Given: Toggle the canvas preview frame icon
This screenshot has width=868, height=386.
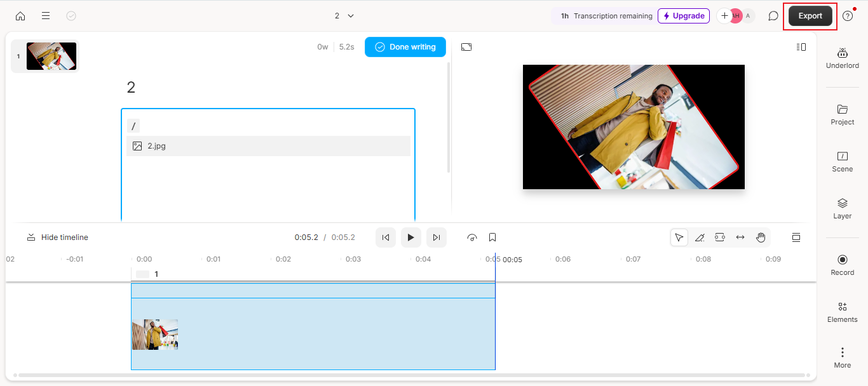Looking at the screenshot, I should click(x=466, y=46).
